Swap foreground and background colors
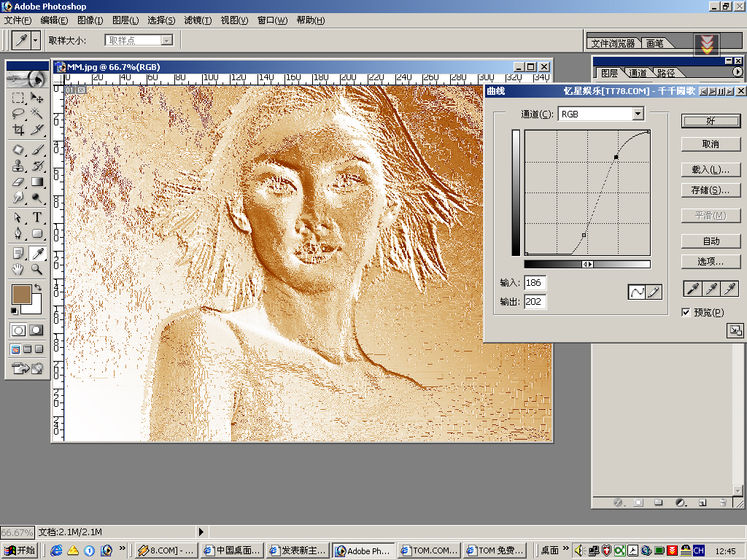747x560 pixels. (38, 287)
